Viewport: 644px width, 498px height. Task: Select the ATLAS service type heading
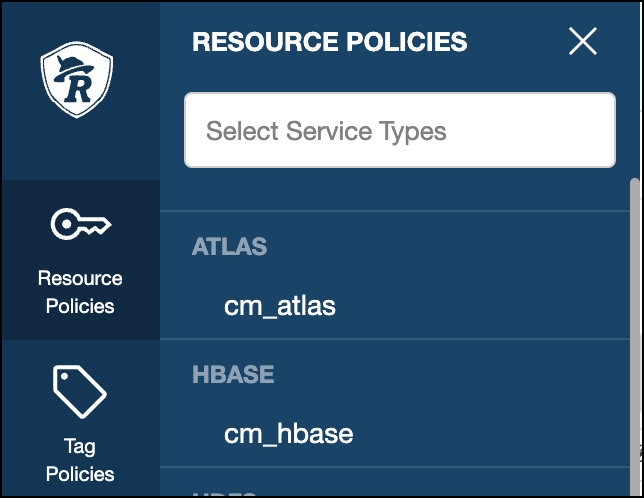(x=230, y=247)
